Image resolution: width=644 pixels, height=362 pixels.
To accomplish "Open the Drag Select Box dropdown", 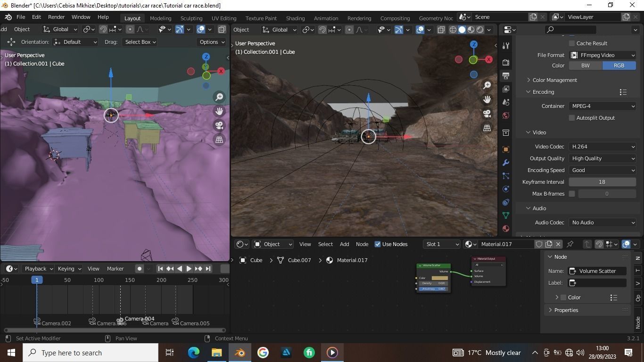I will coord(140,42).
